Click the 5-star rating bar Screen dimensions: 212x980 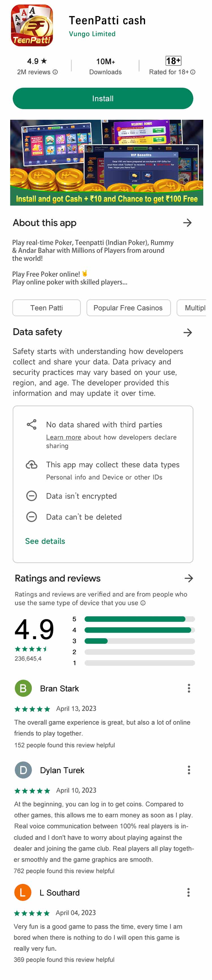(139, 619)
